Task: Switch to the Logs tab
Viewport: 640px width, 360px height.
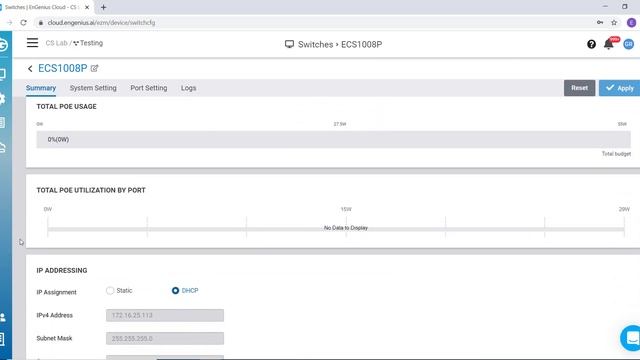Action: click(189, 88)
